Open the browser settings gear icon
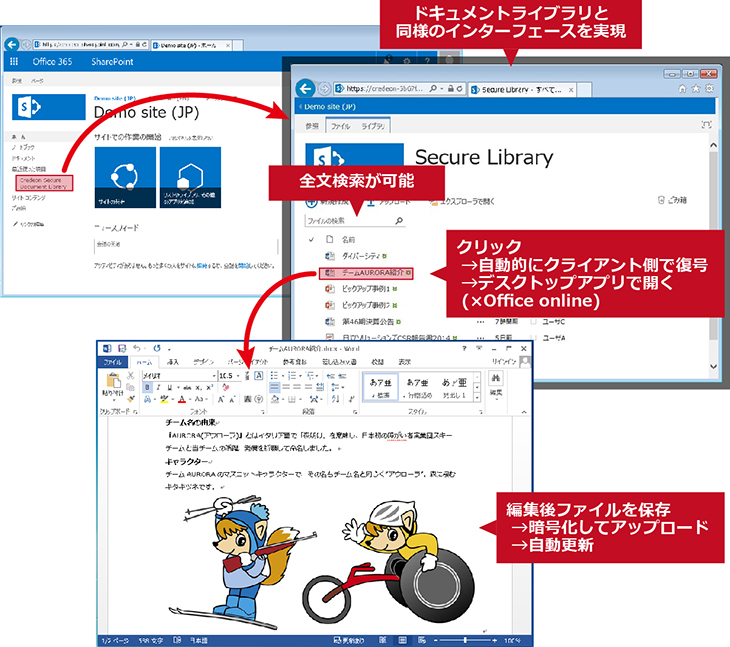The height and width of the screenshot is (647, 730). click(x=708, y=88)
